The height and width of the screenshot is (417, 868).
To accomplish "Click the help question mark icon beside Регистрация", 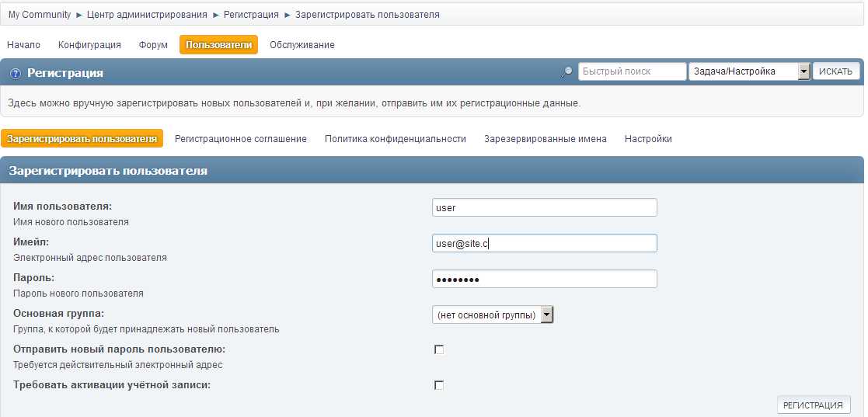I will click(16, 73).
